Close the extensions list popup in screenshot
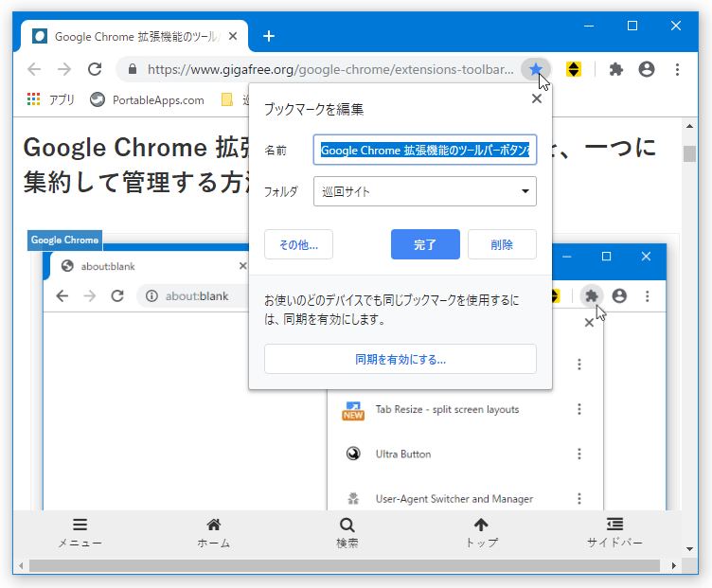The image size is (712, 588). coord(589,322)
